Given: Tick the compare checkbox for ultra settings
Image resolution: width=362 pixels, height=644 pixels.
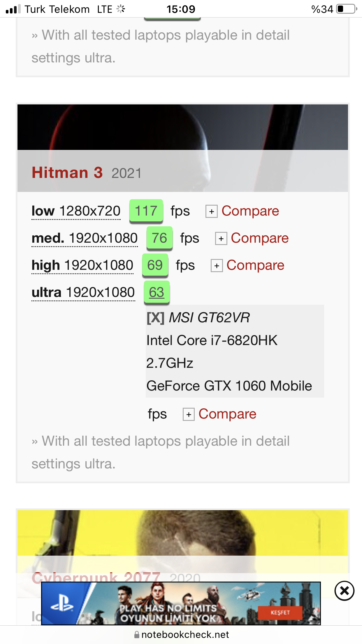Looking at the screenshot, I should pos(189,414).
